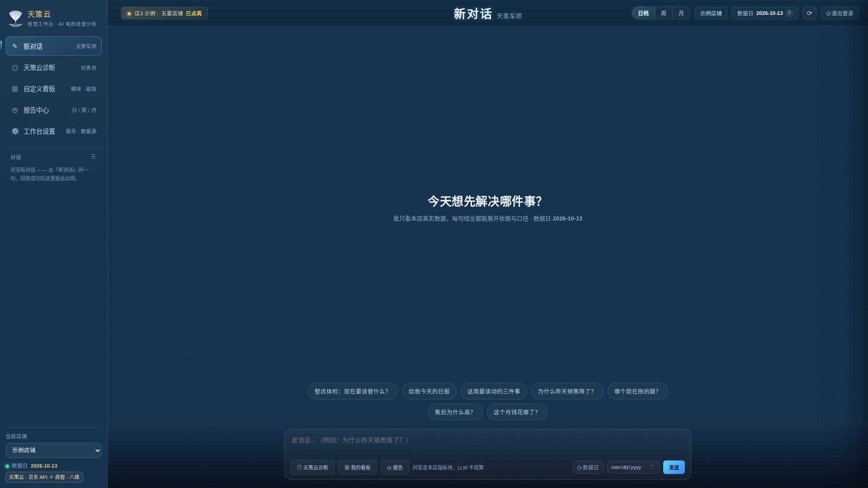
Task: Click the gear icon on 工作台设置
Action: (15, 131)
